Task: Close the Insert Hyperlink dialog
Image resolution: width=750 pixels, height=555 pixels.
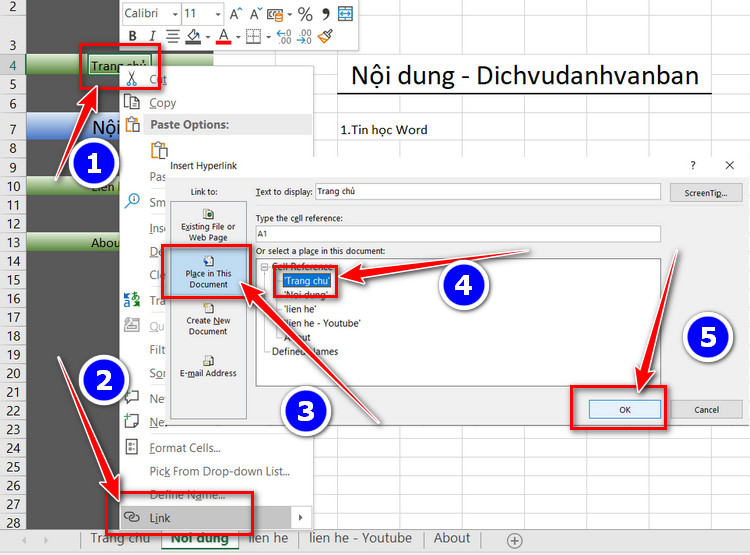Action: pyautogui.click(x=729, y=166)
